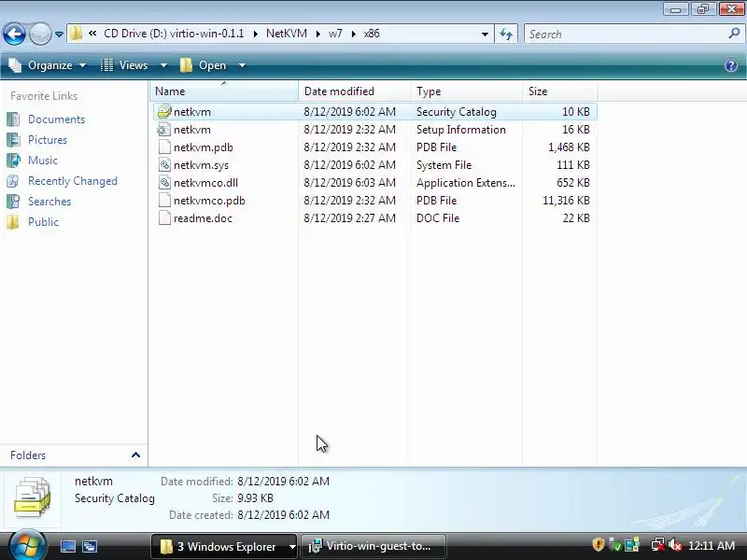Click the folder icon in the address bar
The width and height of the screenshot is (747, 560).
[76, 34]
